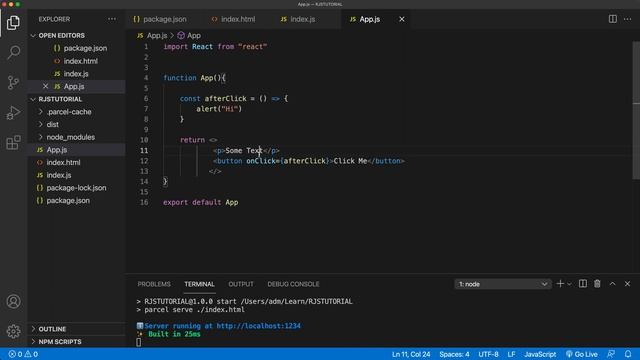
Task: Maximize the panel size with up chevron
Action: (613, 284)
